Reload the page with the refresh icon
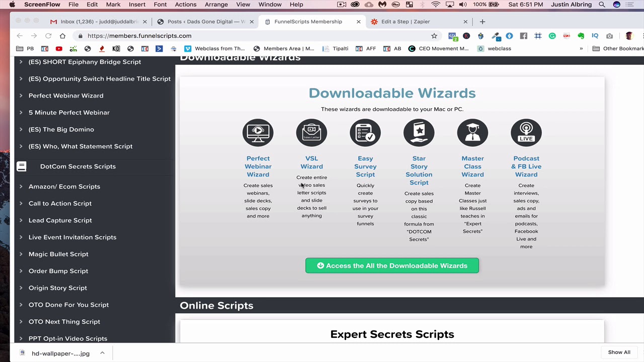This screenshot has width=644, height=362. coord(48,36)
